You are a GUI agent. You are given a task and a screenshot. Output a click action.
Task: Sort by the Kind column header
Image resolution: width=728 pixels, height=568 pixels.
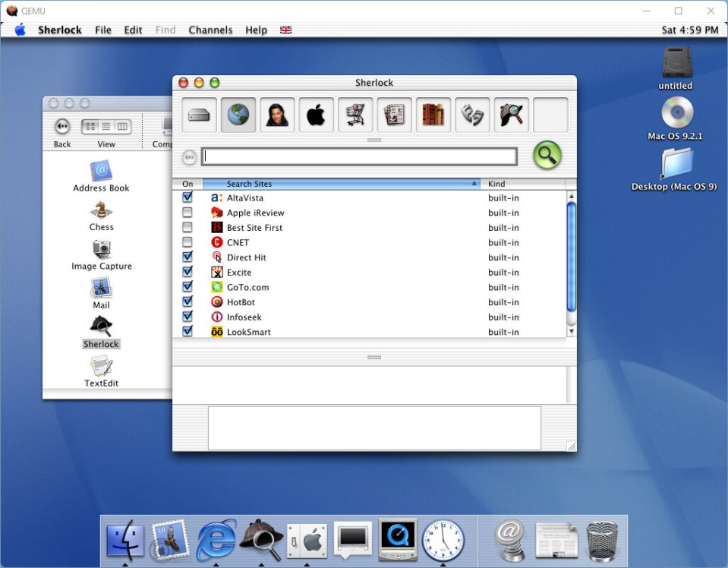click(524, 184)
